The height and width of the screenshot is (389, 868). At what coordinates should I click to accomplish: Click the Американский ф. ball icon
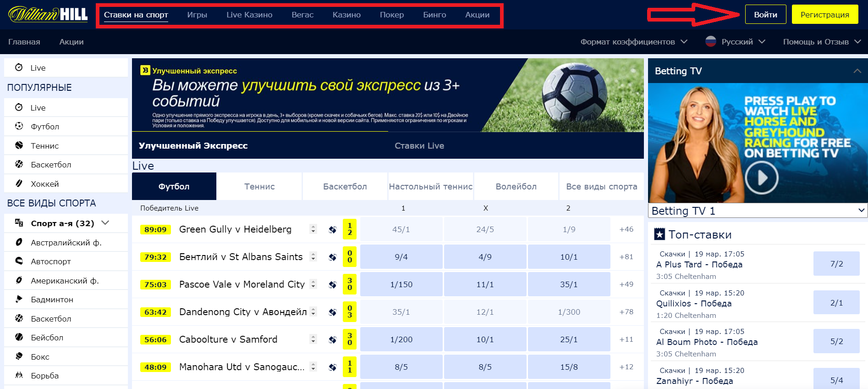[x=19, y=280]
